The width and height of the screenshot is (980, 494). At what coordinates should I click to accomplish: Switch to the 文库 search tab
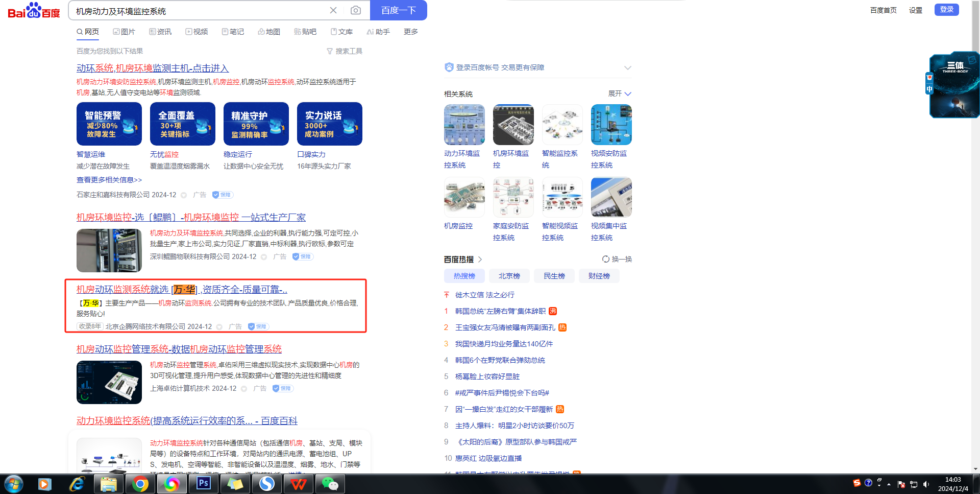click(341, 32)
